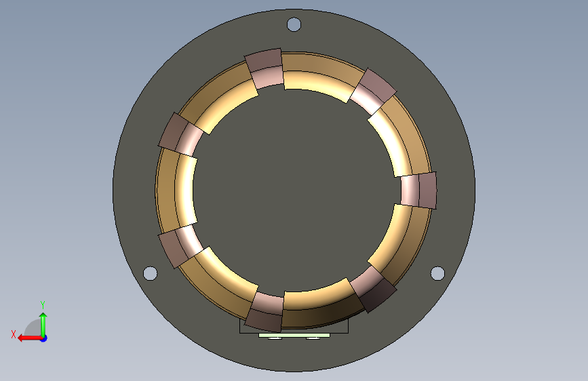Select the lower-right mounting hole on the flange

pos(437,273)
